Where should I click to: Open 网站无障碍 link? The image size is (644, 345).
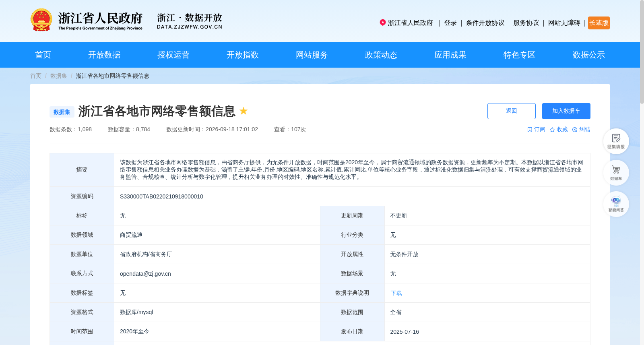coord(564,23)
